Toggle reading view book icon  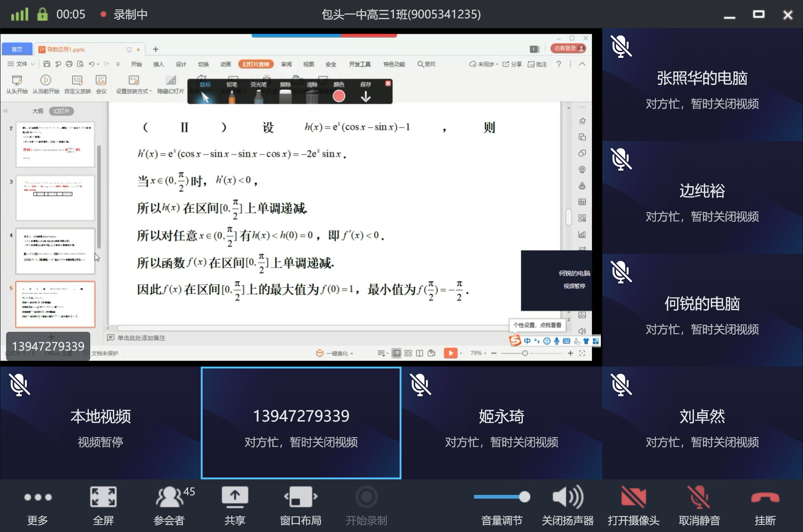coord(419,353)
